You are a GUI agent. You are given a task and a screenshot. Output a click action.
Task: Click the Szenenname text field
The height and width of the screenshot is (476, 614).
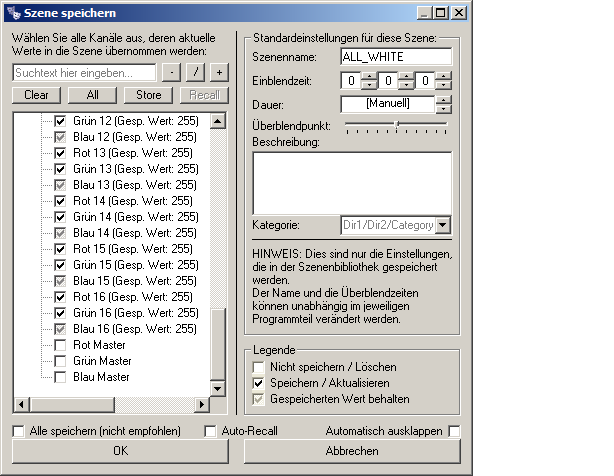tap(396, 59)
